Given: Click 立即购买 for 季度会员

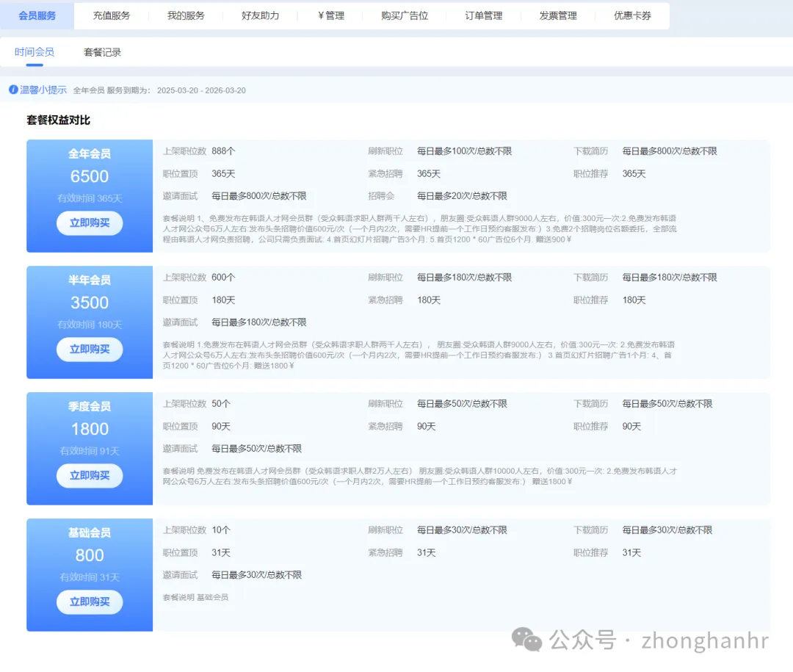Looking at the screenshot, I should click(90, 476).
